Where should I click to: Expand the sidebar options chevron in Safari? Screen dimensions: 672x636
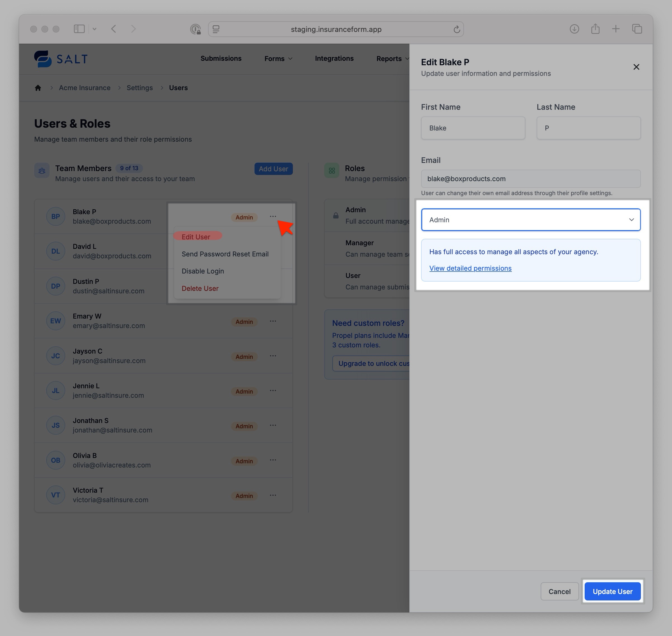pos(95,29)
